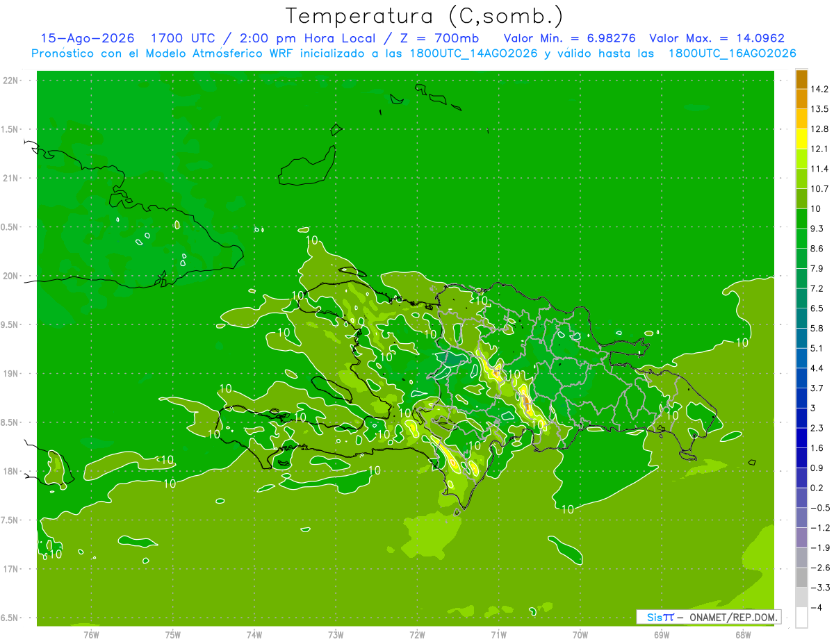Viewport: 834px width, 644px height.
Task: Click the "1800UTC_16AGO2026" validity time
Action: pos(732,53)
